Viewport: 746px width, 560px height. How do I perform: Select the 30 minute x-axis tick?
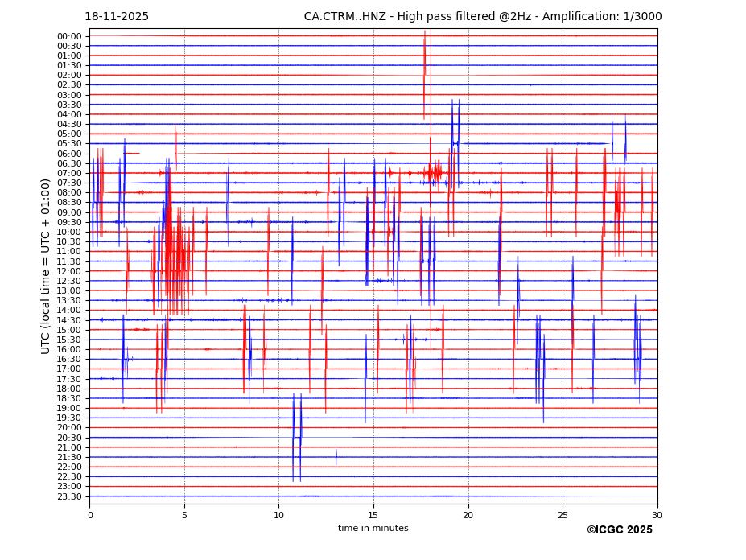click(657, 515)
